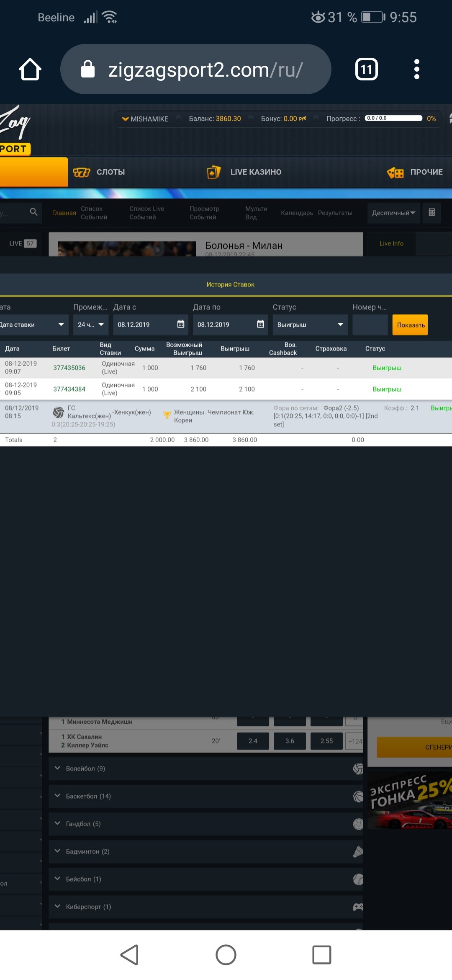Click the Номер чека input field

[x=370, y=325]
